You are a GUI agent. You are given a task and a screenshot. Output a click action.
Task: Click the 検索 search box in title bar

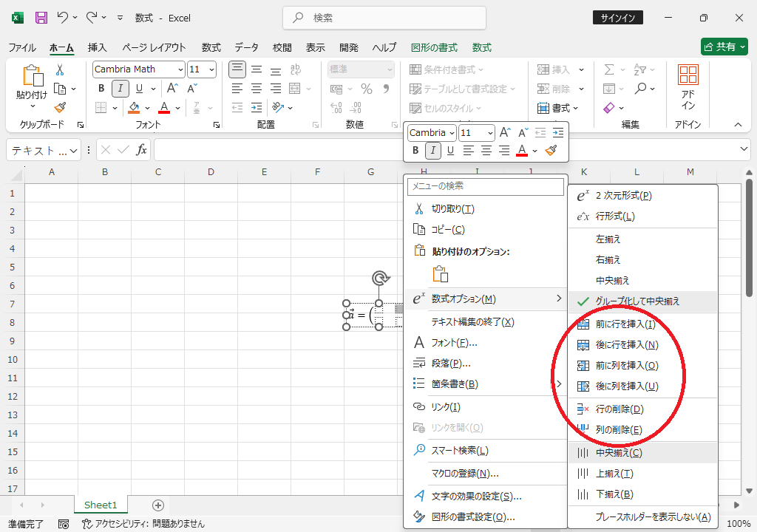click(384, 18)
